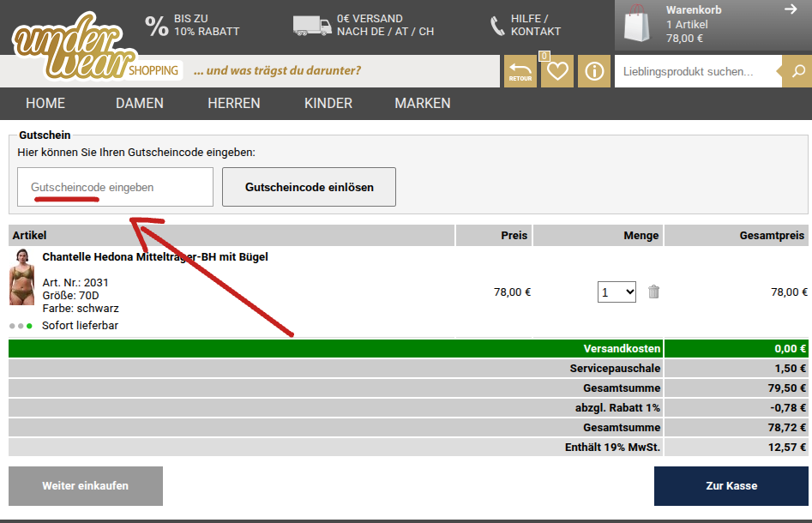Open the heart wishlist icon
This screenshot has height=523, width=812.
click(557, 71)
